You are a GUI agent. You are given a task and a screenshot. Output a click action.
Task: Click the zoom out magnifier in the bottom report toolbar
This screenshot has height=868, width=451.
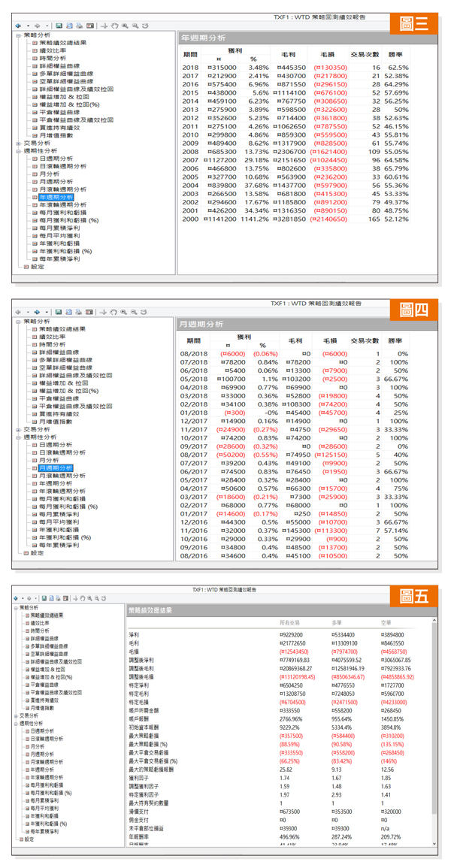tap(97, 598)
